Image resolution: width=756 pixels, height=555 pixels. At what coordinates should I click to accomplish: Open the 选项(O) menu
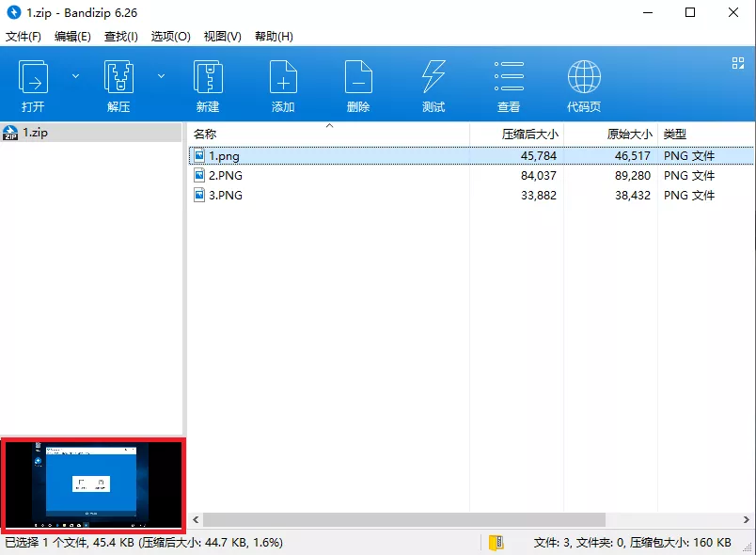[171, 37]
